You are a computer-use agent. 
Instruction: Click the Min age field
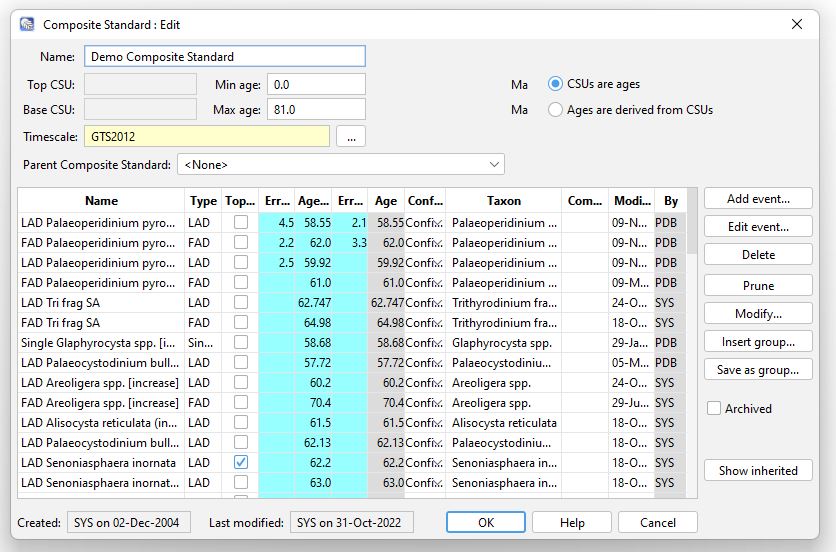pos(316,85)
